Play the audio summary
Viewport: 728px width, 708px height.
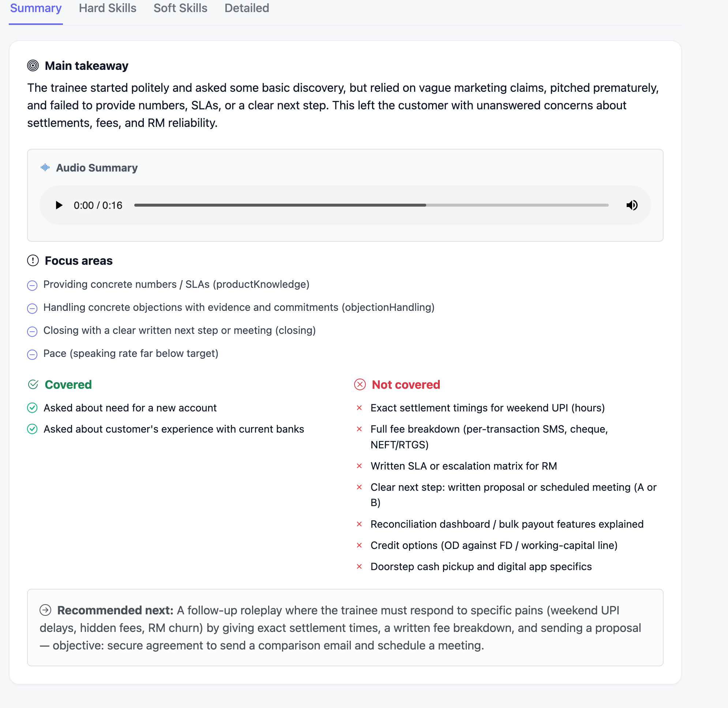[x=59, y=205]
